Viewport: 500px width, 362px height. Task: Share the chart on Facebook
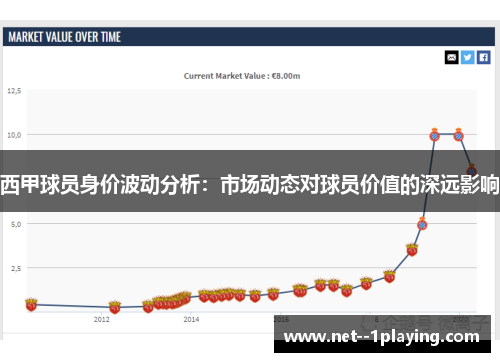tap(484, 57)
